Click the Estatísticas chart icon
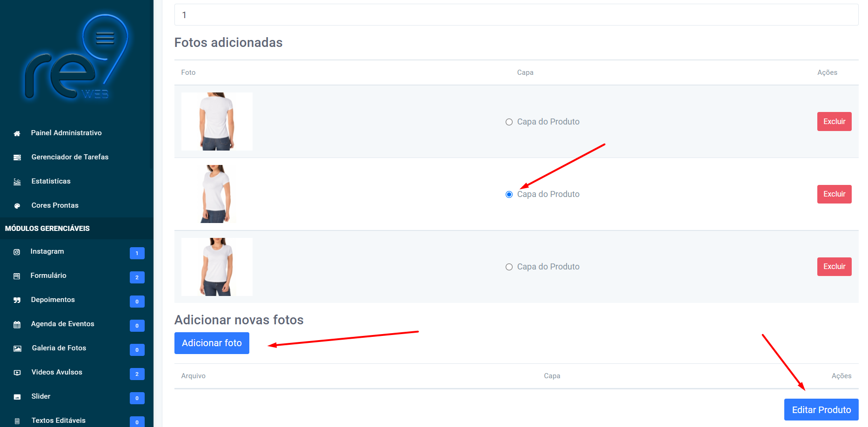The image size is (868, 427). [17, 182]
